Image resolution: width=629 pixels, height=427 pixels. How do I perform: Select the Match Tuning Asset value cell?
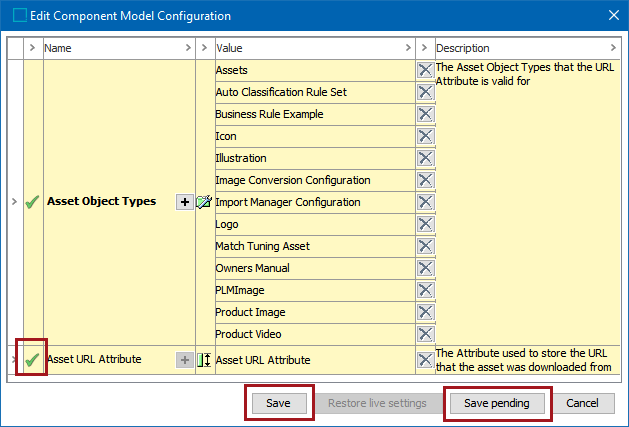(x=312, y=246)
